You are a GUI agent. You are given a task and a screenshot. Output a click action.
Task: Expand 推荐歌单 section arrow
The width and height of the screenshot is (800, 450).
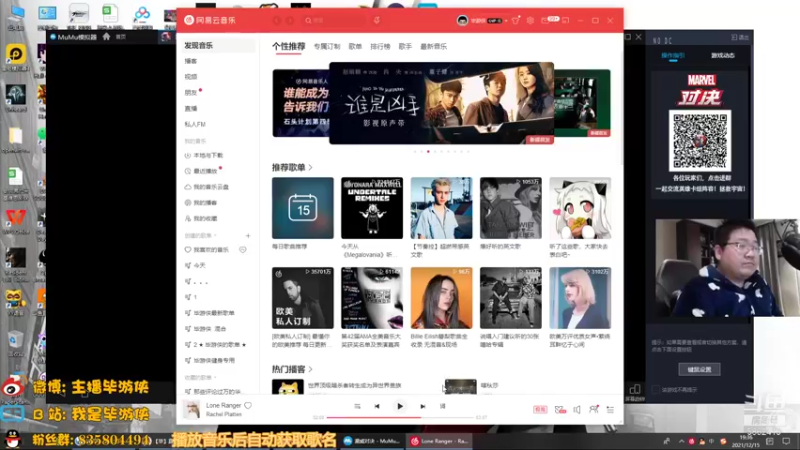[x=310, y=167]
